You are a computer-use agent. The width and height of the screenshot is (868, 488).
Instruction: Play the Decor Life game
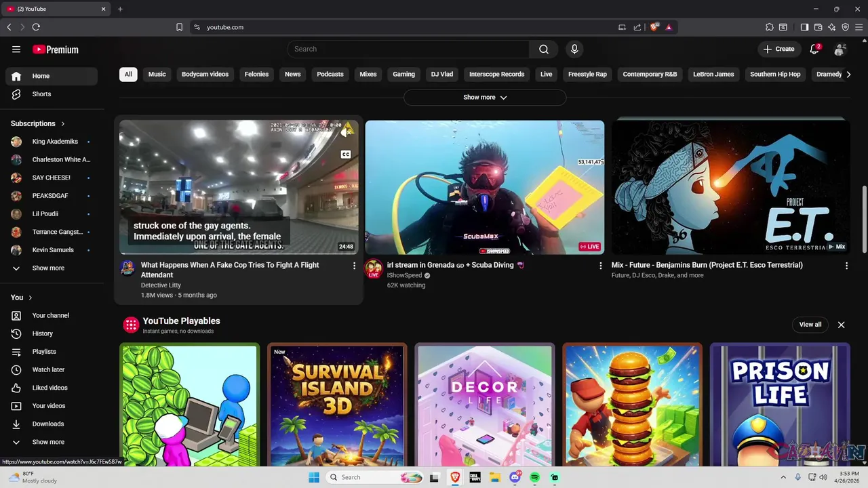[485, 405]
